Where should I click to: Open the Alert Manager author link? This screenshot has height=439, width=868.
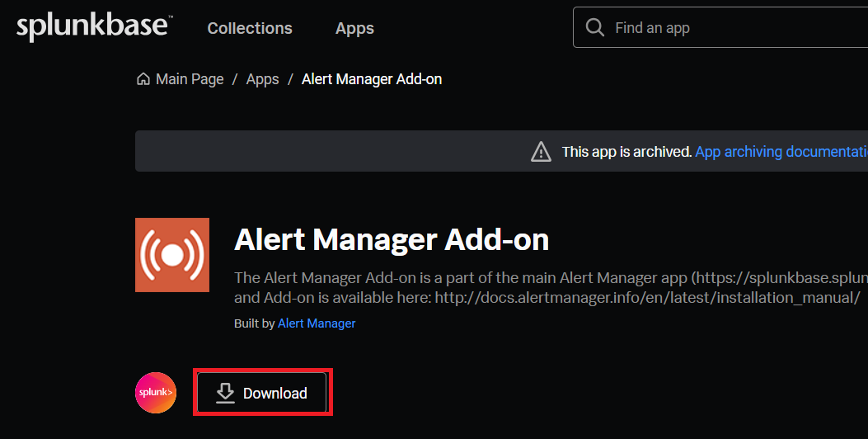click(317, 323)
